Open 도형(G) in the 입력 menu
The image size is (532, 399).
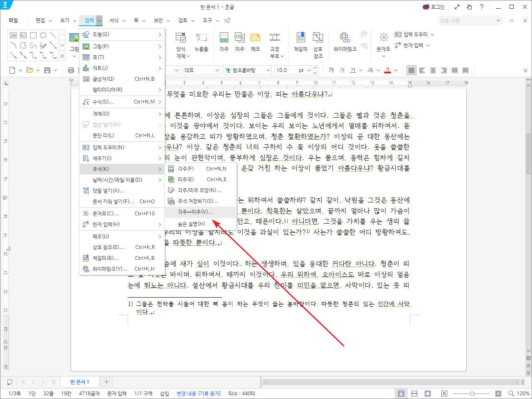(x=122, y=34)
